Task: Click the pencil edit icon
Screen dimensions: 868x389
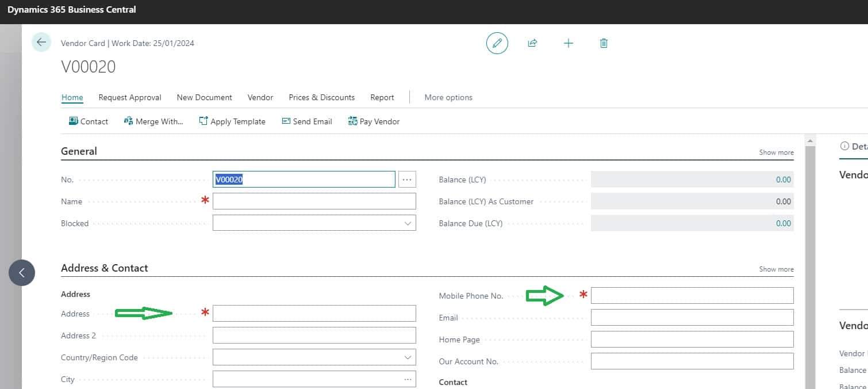Action: (497, 43)
